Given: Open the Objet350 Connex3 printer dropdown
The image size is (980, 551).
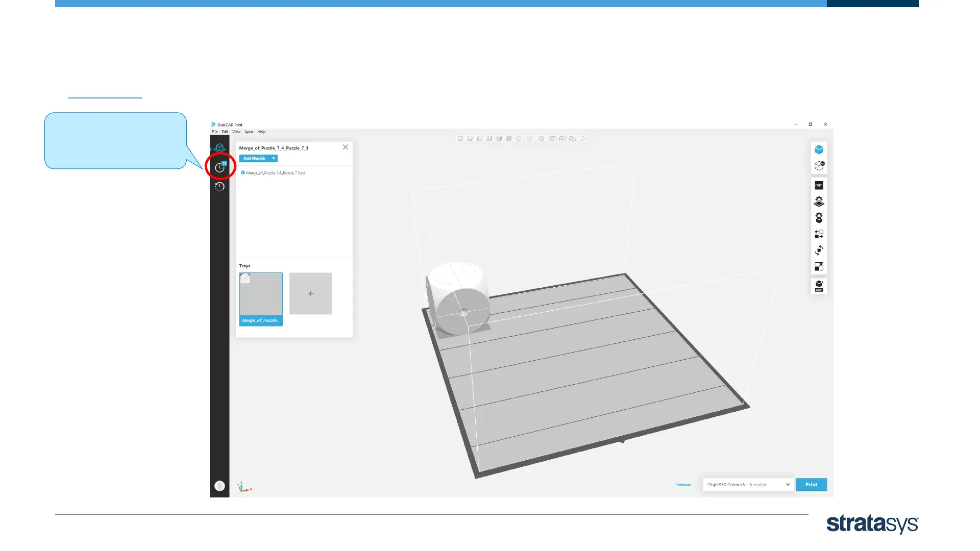Looking at the screenshot, I should pyautogui.click(x=748, y=485).
